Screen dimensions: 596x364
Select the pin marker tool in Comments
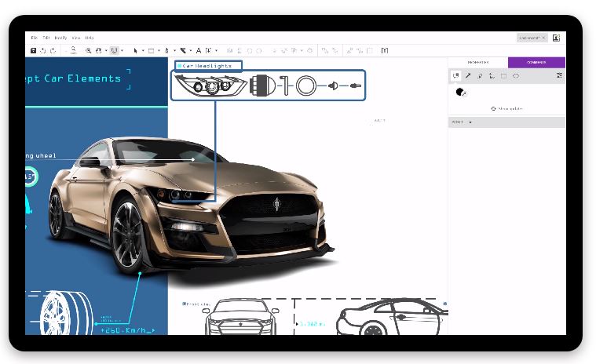480,76
